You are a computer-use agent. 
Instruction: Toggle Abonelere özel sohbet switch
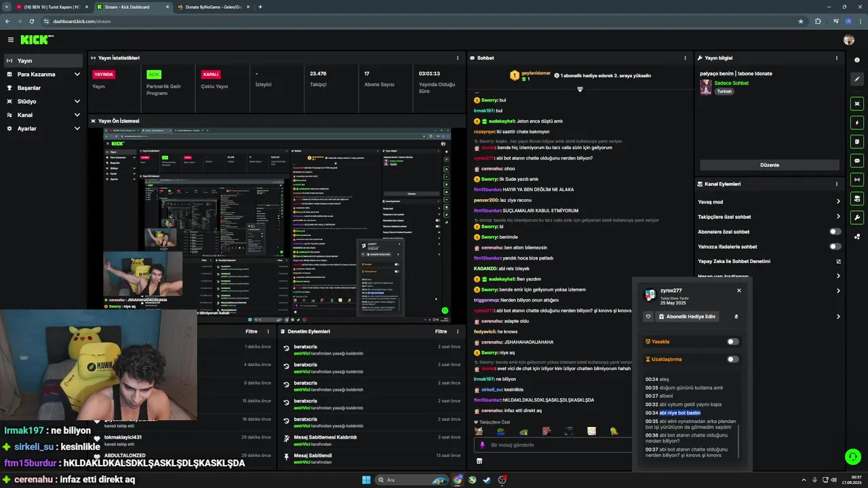point(835,232)
